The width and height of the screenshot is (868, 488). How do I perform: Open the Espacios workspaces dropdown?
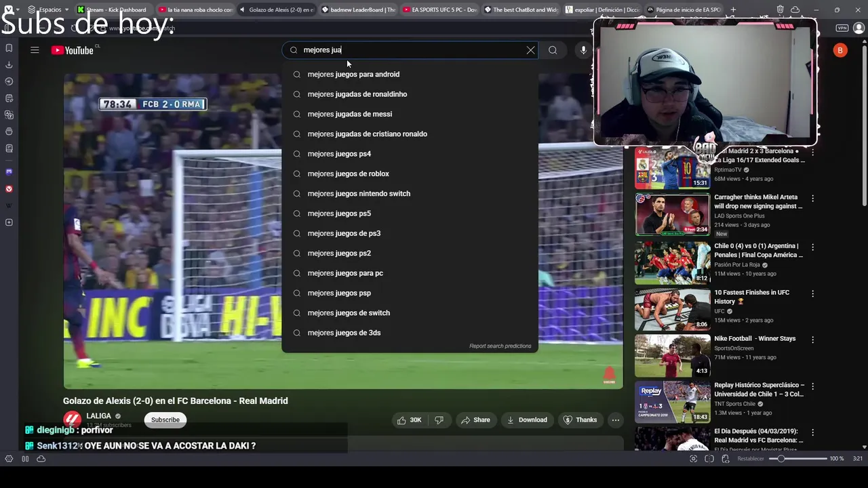pyautogui.click(x=48, y=9)
